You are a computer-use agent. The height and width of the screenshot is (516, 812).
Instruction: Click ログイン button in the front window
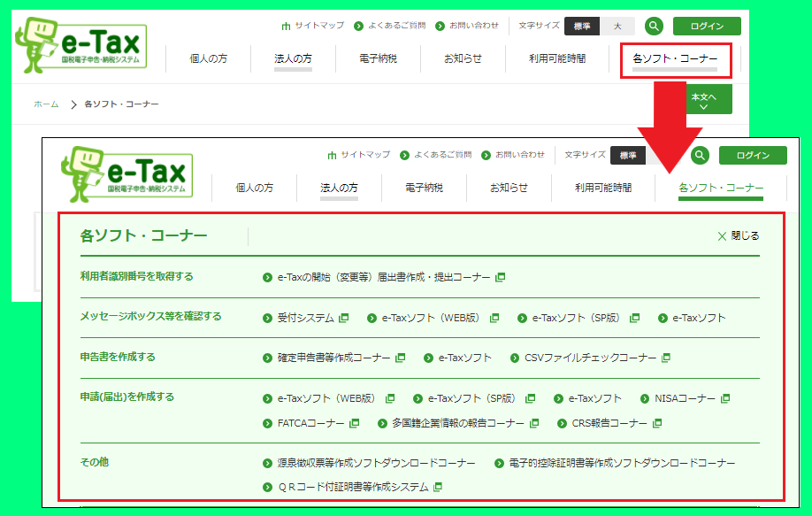(x=753, y=155)
